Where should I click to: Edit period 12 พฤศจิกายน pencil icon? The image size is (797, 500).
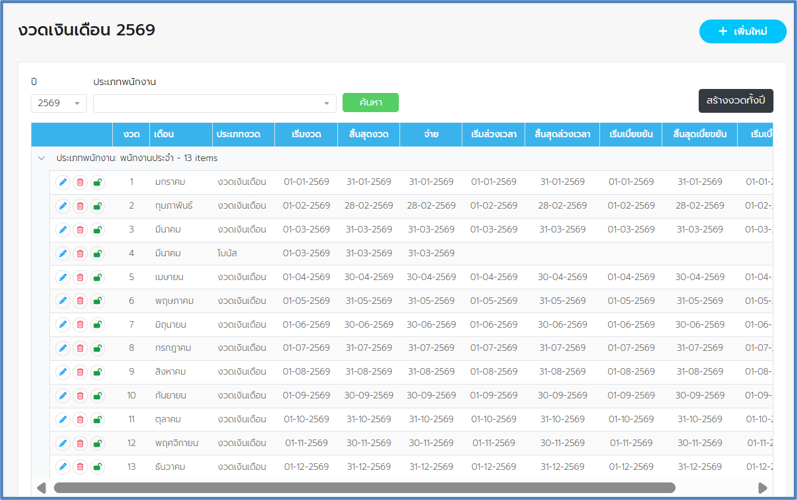click(63, 443)
